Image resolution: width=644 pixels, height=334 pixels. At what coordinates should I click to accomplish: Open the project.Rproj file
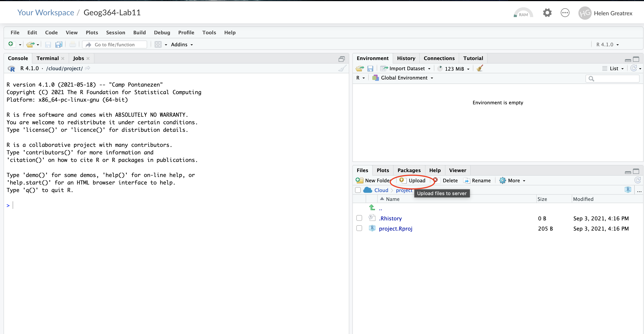tap(395, 229)
